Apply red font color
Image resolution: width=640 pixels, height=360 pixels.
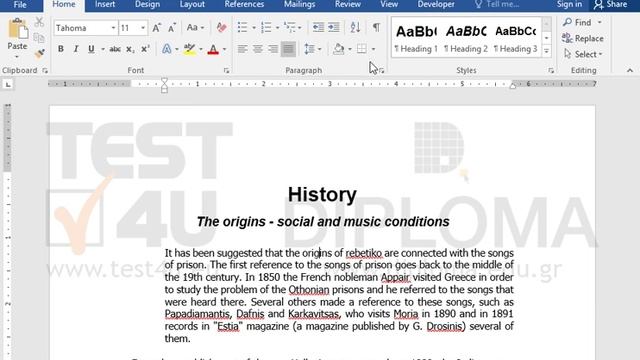click(213, 49)
